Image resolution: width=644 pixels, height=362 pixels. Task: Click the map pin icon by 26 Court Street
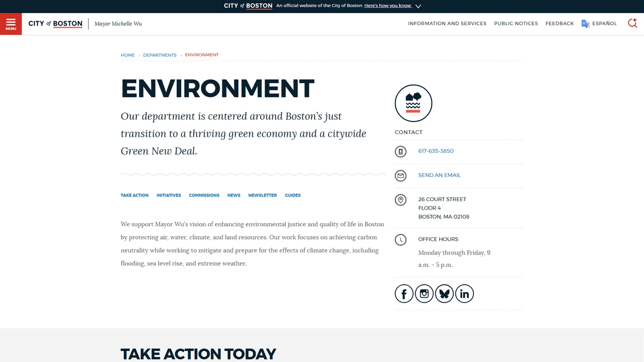[x=400, y=200]
